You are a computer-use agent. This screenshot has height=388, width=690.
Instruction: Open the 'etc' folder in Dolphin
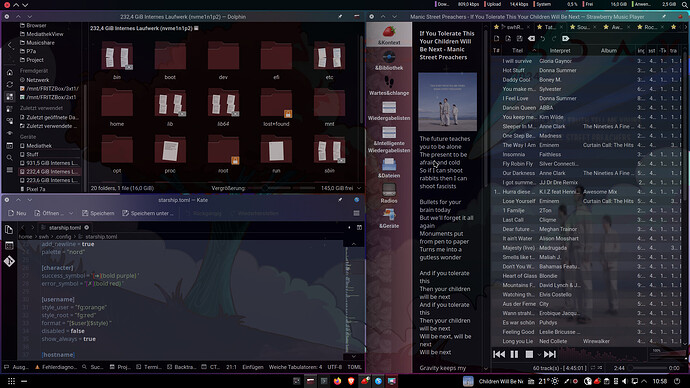[329, 61]
